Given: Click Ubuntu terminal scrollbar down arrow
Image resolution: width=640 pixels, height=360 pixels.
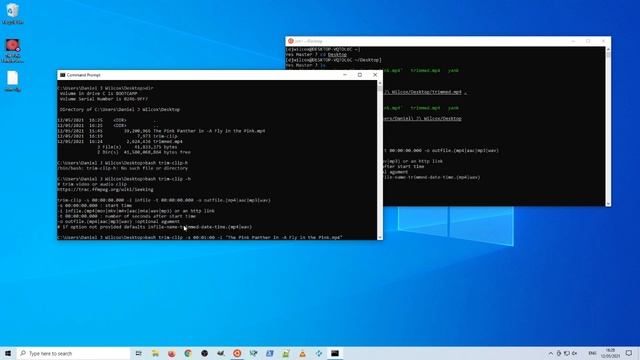Looking at the screenshot, I should 608,203.
